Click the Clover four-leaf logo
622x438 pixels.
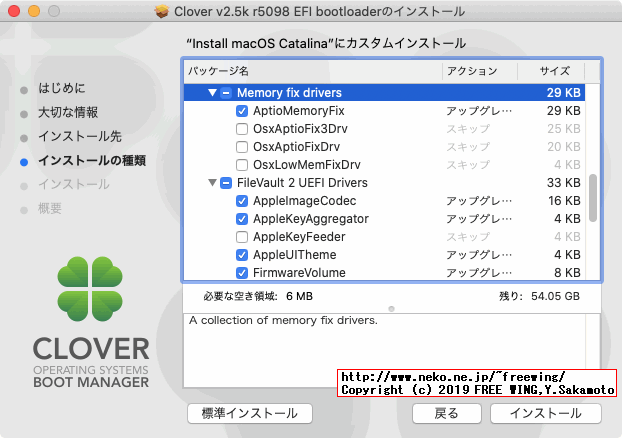point(90,289)
